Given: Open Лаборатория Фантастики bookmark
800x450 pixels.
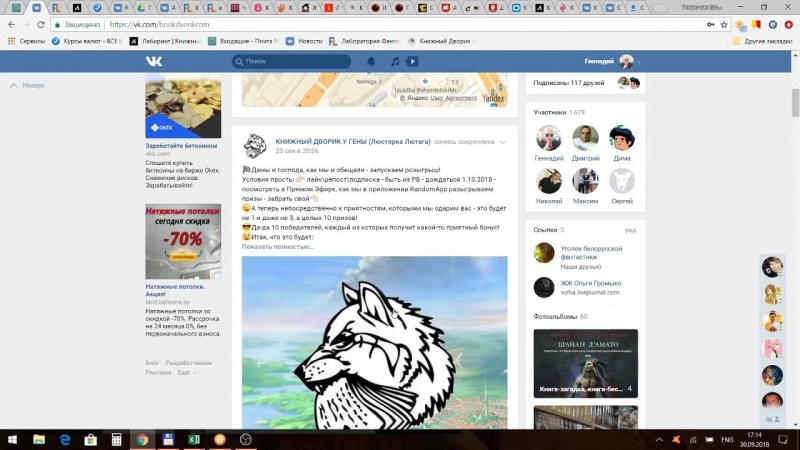Looking at the screenshot, I should [x=364, y=41].
